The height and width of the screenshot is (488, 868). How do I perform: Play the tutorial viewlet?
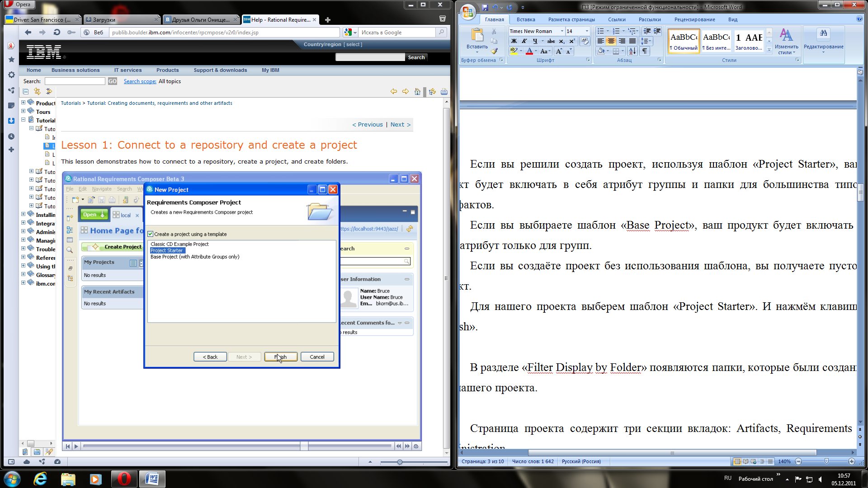pos(76,446)
